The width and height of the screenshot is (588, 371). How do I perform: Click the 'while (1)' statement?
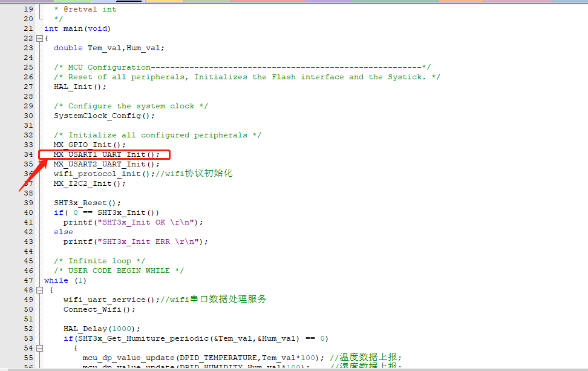[65, 280]
